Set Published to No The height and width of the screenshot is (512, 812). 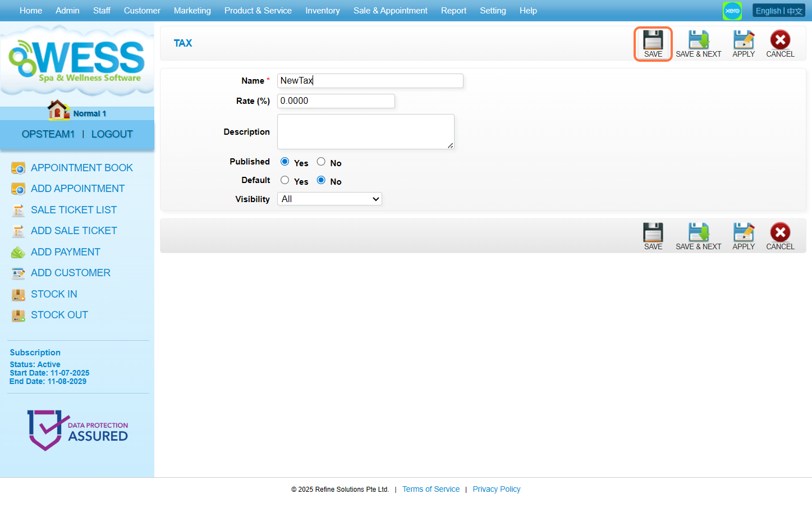[x=321, y=162]
